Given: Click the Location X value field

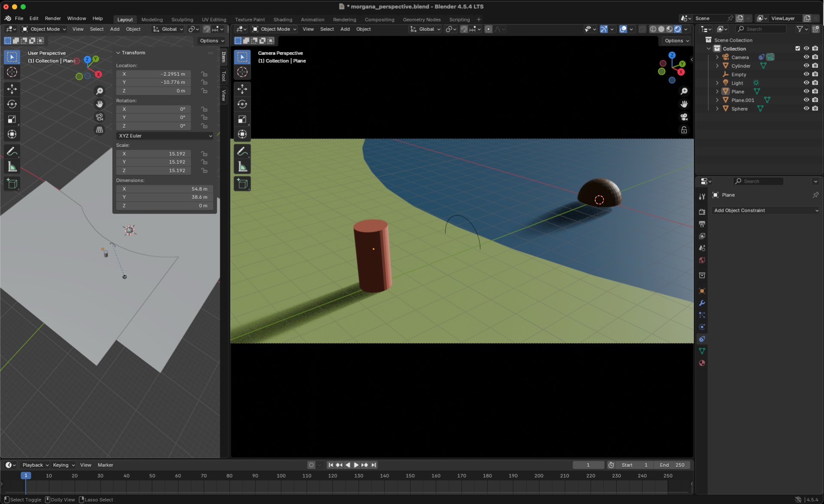Looking at the screenshot, I should tap(153, 74).
